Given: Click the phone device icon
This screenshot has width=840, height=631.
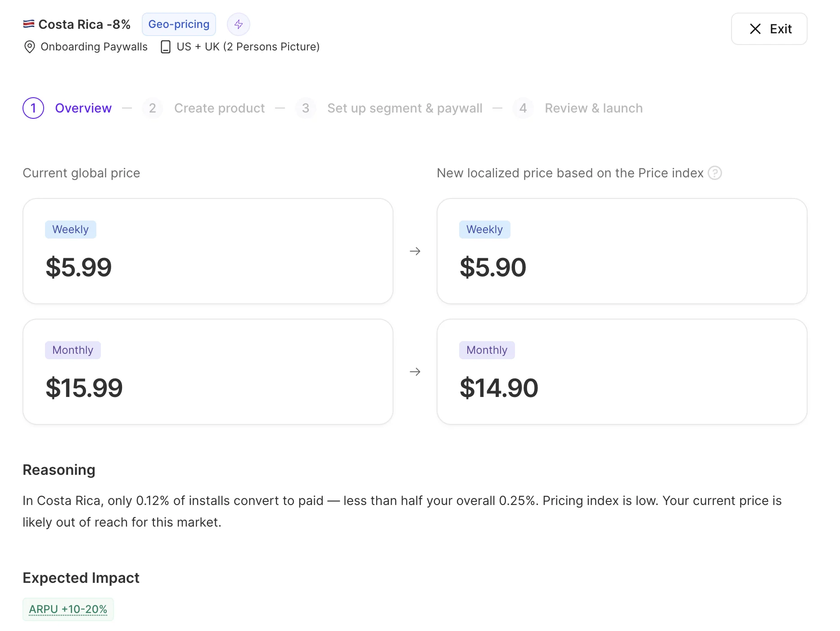Looking at the screenshot, I should pos(166,47).
